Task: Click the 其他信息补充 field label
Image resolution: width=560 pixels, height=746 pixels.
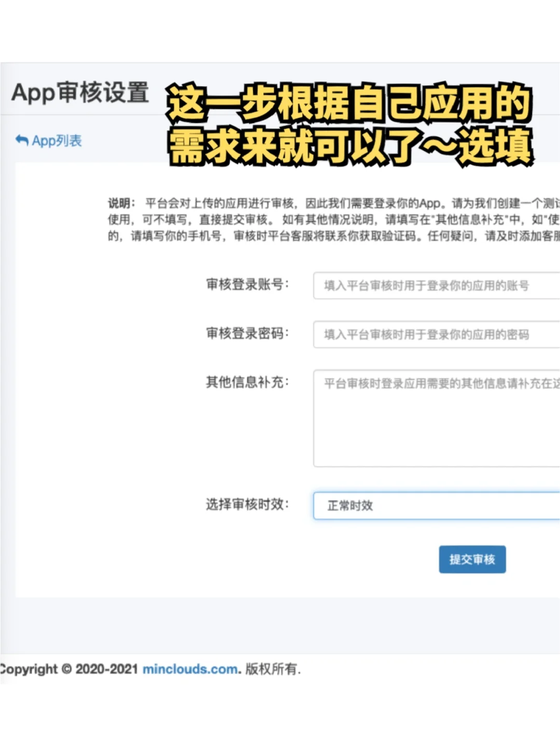Action: click(247, 382)
